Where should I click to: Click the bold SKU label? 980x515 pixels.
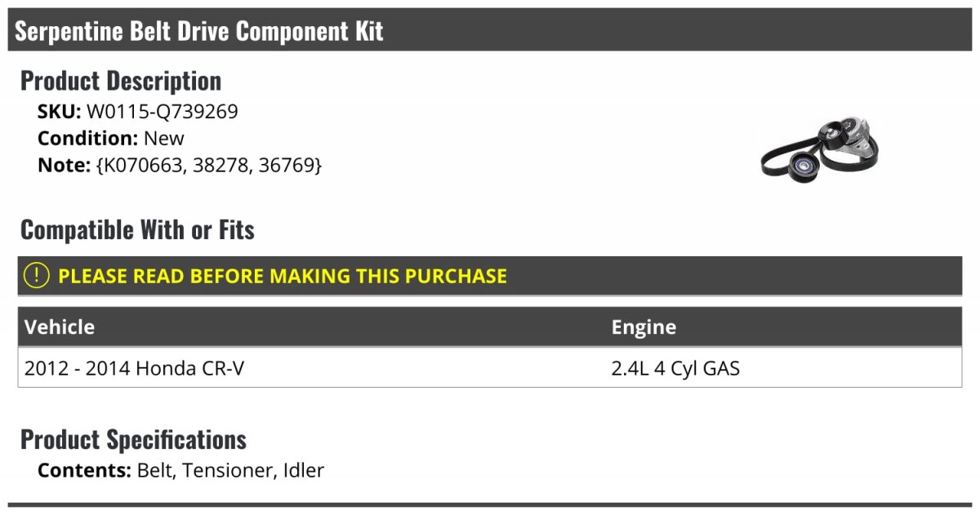click(59, 112)
